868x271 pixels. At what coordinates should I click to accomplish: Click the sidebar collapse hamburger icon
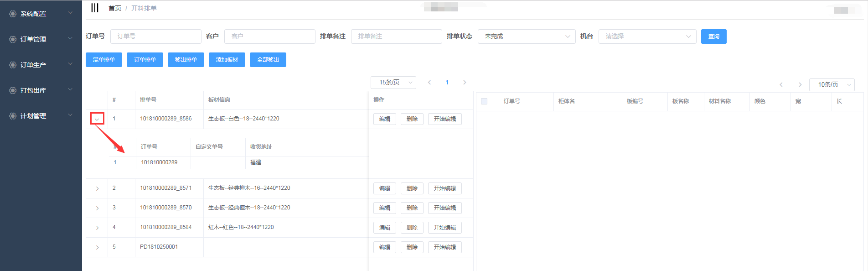click(94, 8)
